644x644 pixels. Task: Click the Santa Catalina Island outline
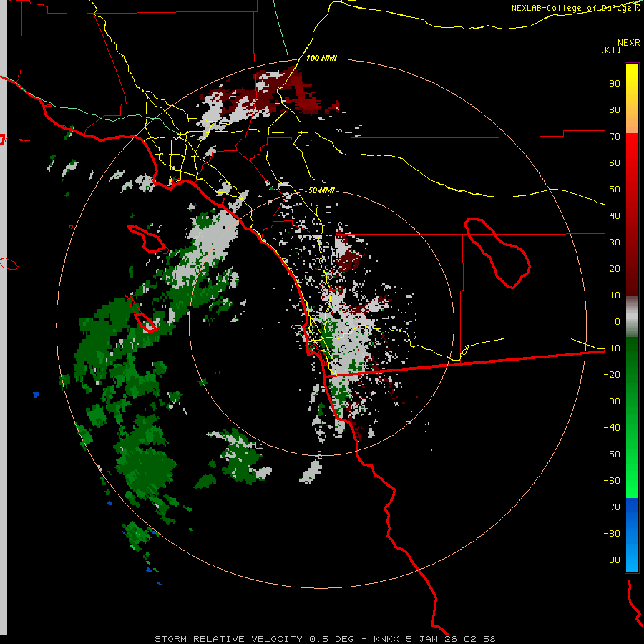[x=147, y=238]
